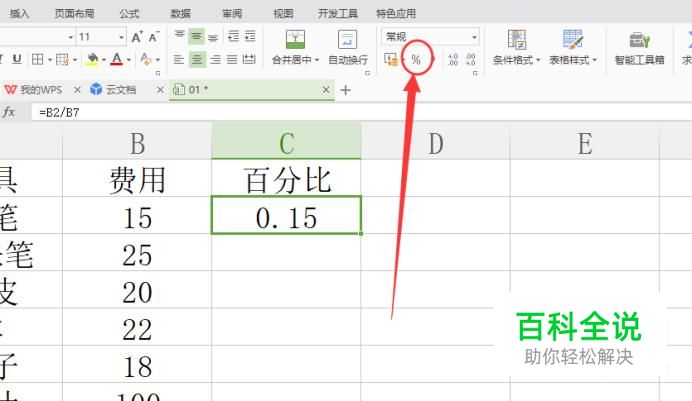Expand the font name dropdown arrow
Screen dimensions: 692x401
(71, 37)
